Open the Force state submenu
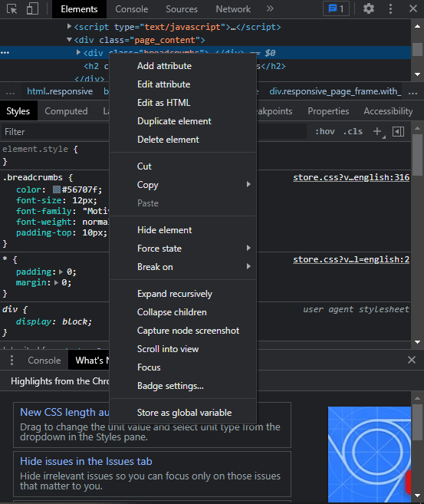The height and width of the screenshot is (504, 424). (x=182, y=249)
